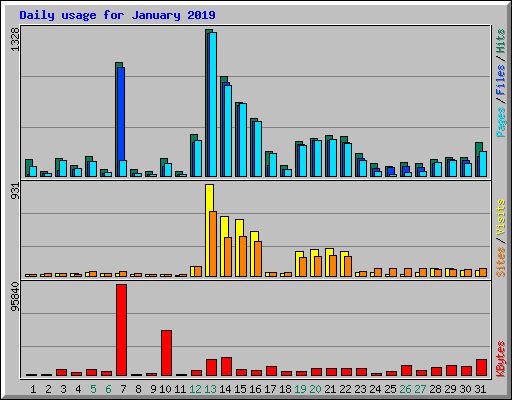This screenshot has height=400, width=512.
Task: Click day label 10 on the x-axis
Action: pos(165,389)
